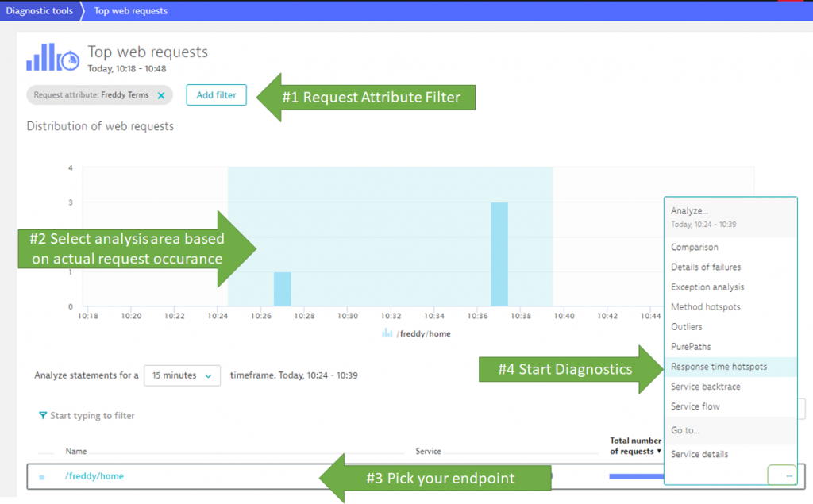Click the three-dots button in the endpoint row
Image resolution: width=813 pixels, height=504 pixels.
782,475
